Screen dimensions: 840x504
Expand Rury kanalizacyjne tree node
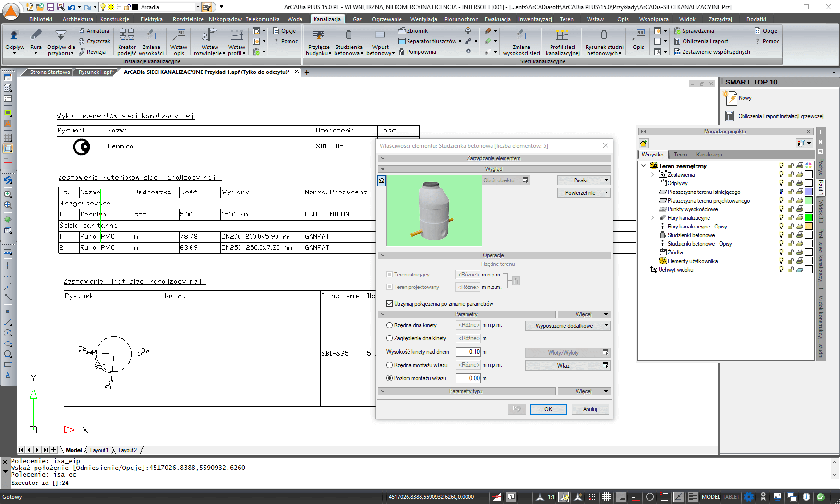point(653,218)
